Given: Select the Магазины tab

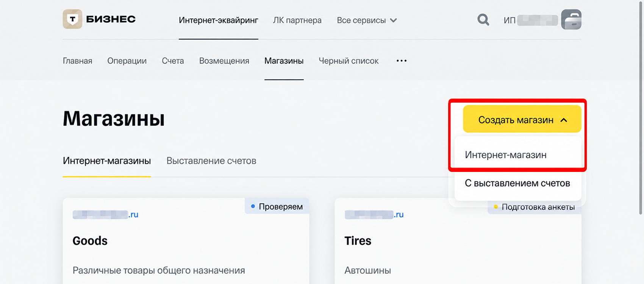Looking at the screenshot, I should (284, 61).
